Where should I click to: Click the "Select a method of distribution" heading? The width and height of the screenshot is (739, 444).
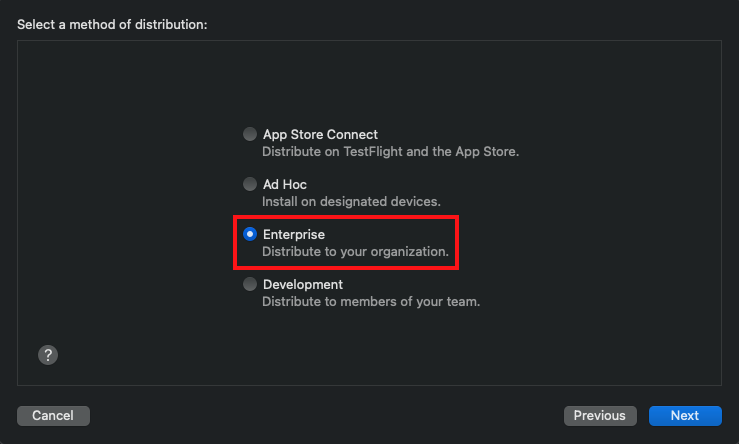click(112, 23)
